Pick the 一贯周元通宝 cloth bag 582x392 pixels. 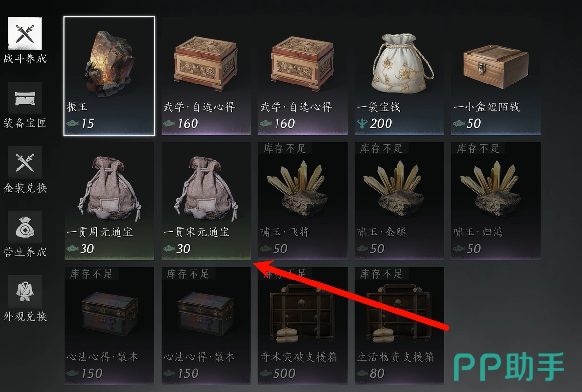(110, 201)
